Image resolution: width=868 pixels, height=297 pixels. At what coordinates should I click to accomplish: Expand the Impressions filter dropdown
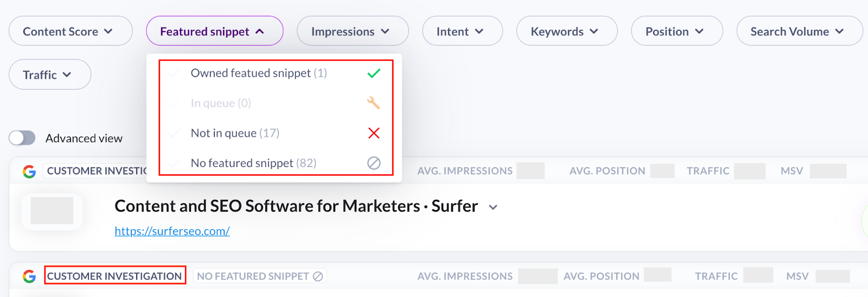[353, 31]
